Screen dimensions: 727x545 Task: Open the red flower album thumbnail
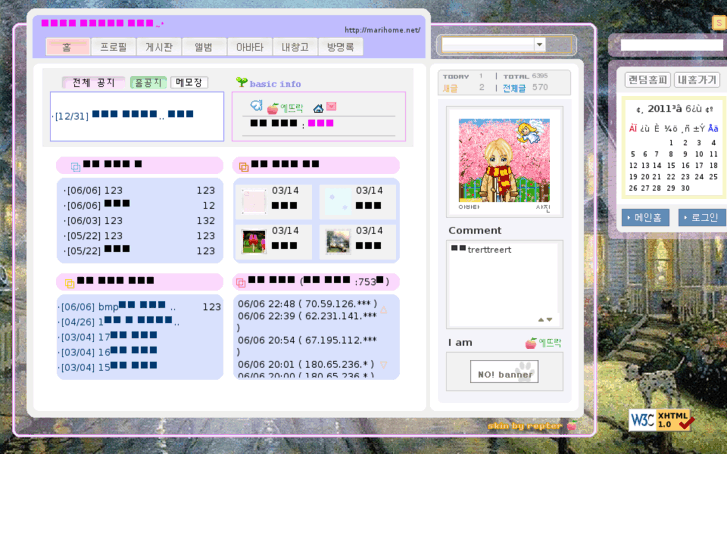pos(254,242)
